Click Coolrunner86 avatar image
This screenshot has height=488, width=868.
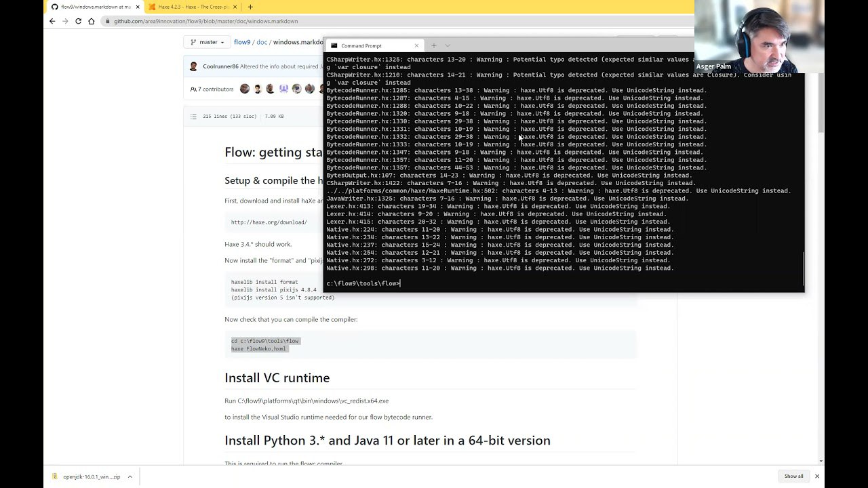click(x=194, y=66)
